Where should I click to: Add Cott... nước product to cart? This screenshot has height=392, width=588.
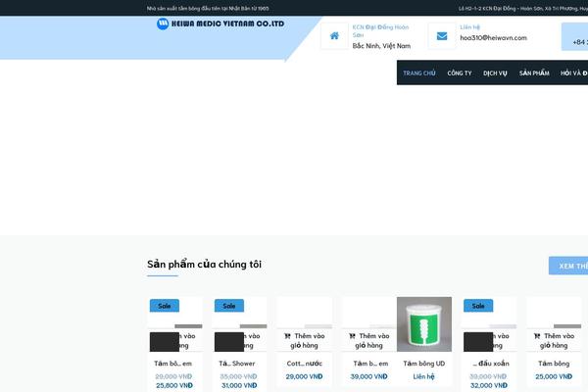click(304, 340)
